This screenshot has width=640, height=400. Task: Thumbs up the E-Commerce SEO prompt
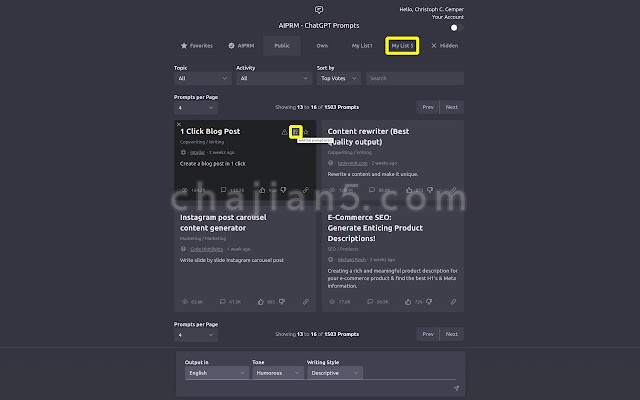408,302
